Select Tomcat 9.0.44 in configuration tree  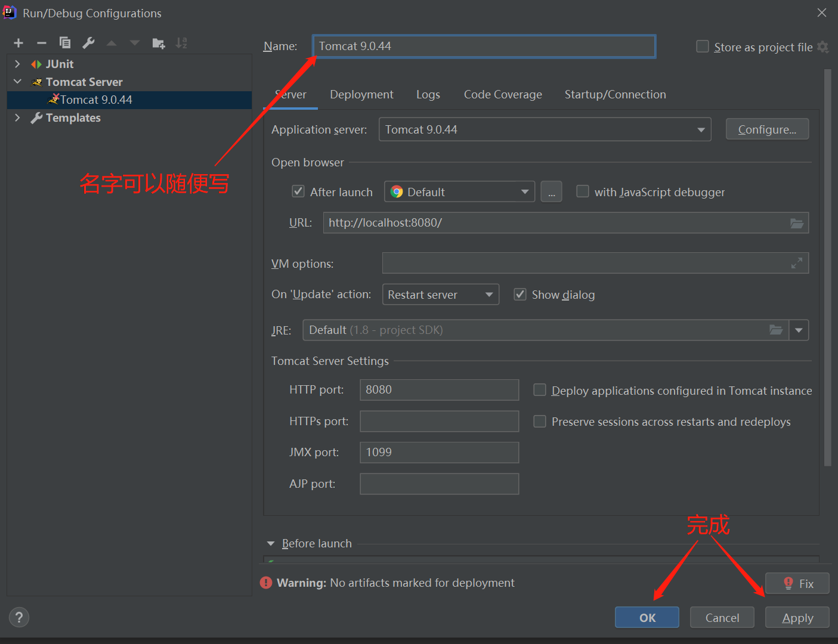tap(129, 100)
